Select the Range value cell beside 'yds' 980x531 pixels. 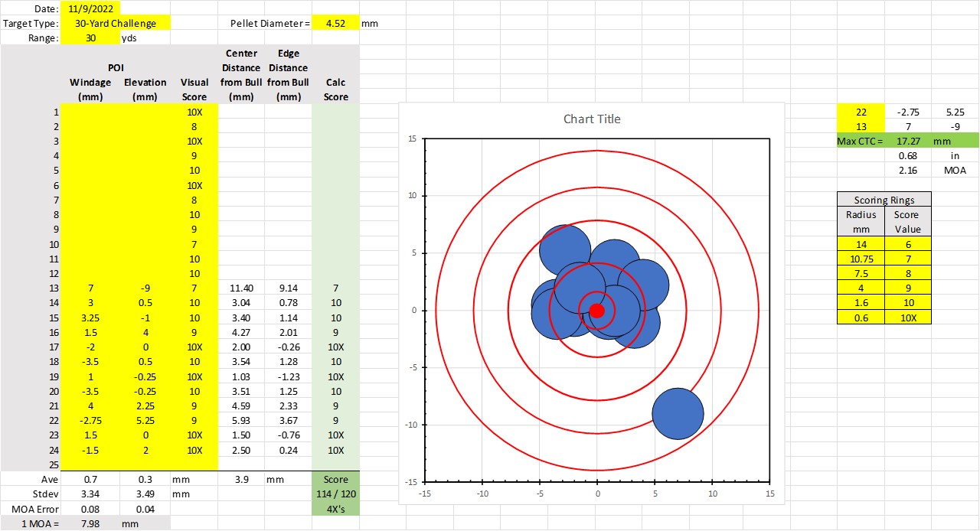(x=90, y=38)
